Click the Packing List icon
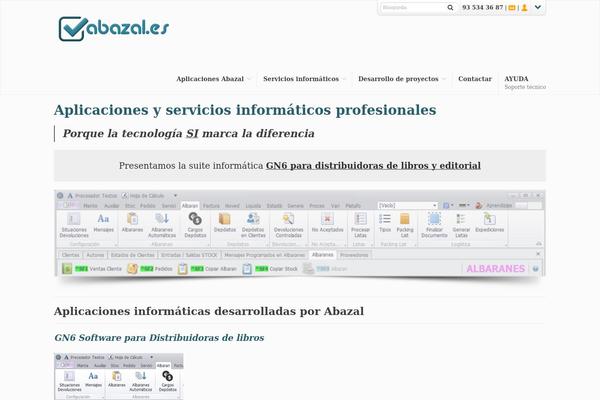This screenshot has width=600, height=400. (x=405, y=225)
